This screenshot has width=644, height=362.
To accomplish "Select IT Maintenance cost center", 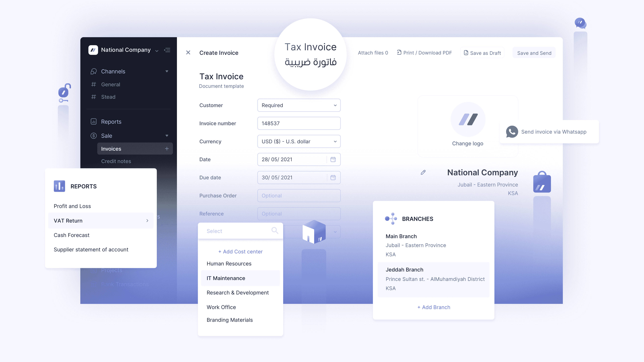I will point(226,278).
